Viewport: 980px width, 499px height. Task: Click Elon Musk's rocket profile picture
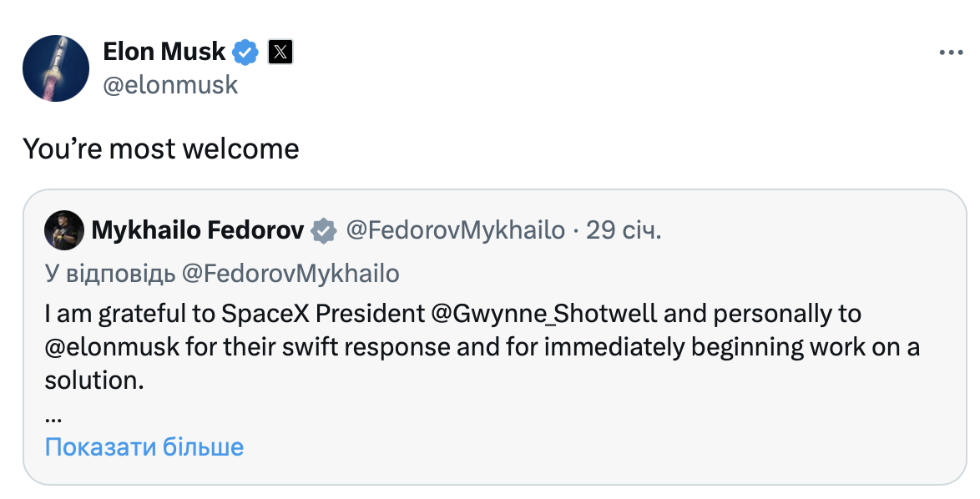pos(56,68)
